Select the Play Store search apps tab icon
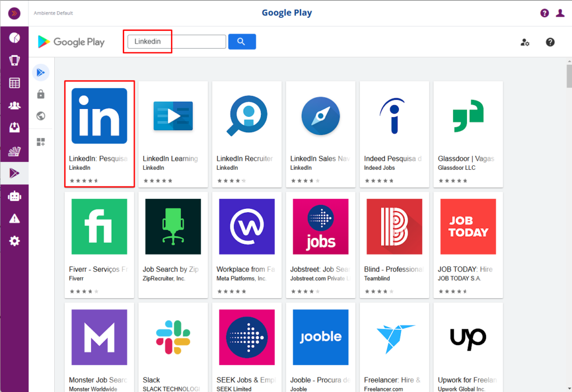The image size is (572, 392). coord(41,73)
